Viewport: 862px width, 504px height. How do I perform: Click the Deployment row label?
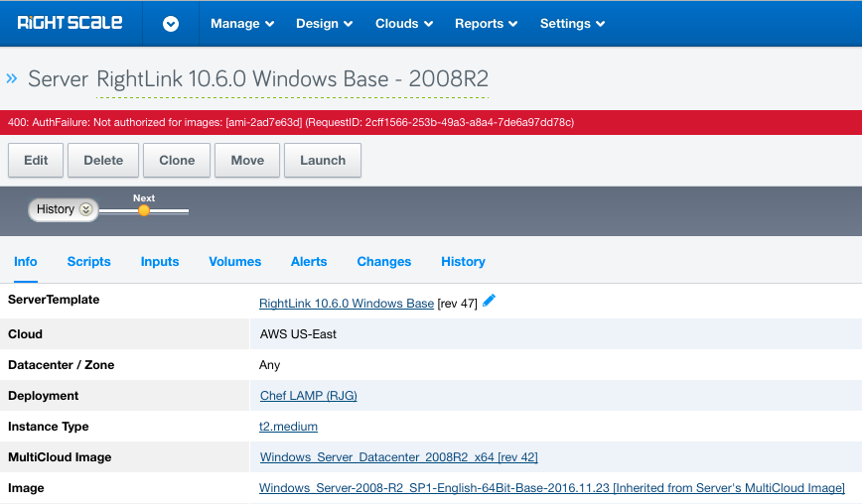click(43, 396)
